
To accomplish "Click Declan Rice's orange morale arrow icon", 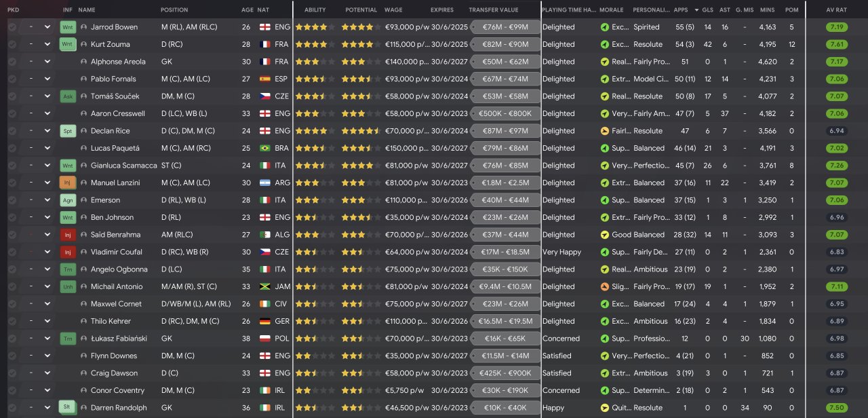I will pyautogui.click(x=605, y=131).
